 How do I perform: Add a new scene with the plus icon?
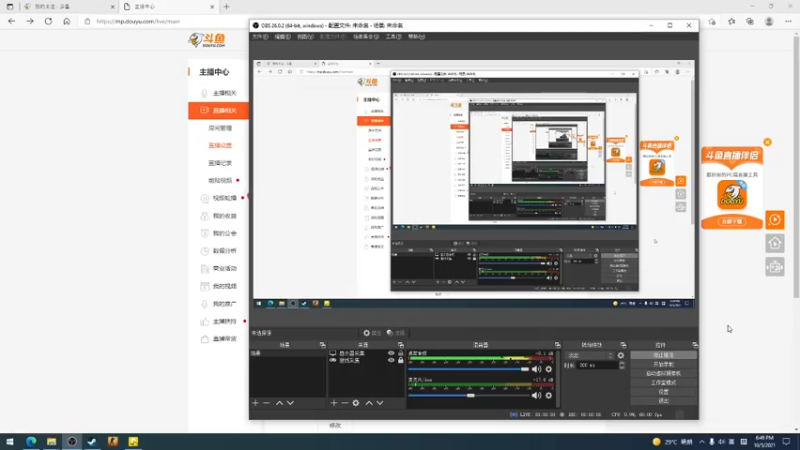[x=255, y=403]
